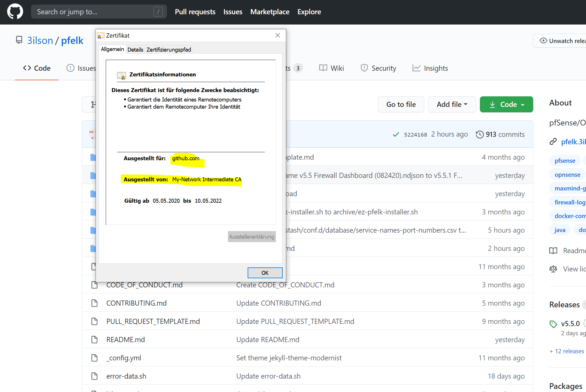Screen dimensions: 586x392
Task: Click the certificate icon in dialog title bar
Action: click(x=100, y=36)
